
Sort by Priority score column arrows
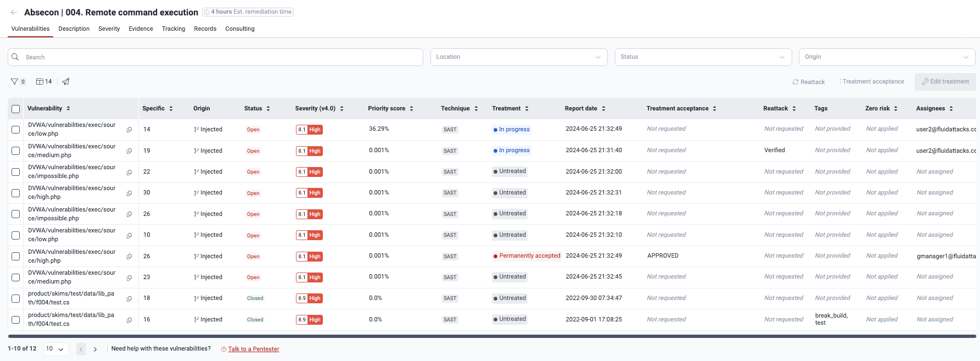(x=411, y=109)
